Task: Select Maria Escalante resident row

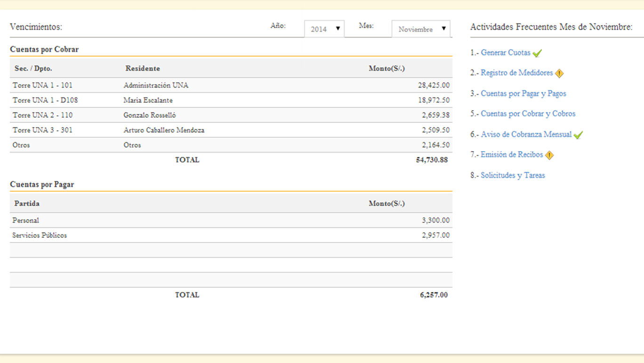Action: click(148, 100)
